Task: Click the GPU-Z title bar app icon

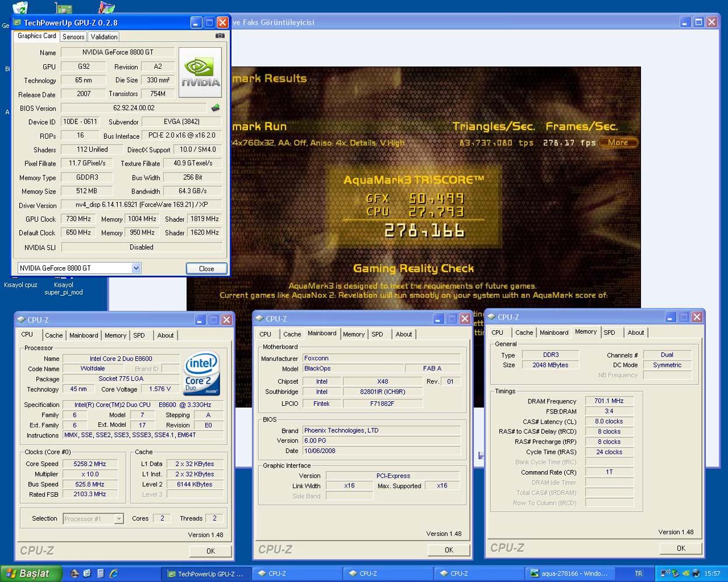Action: tap(17, 23)
